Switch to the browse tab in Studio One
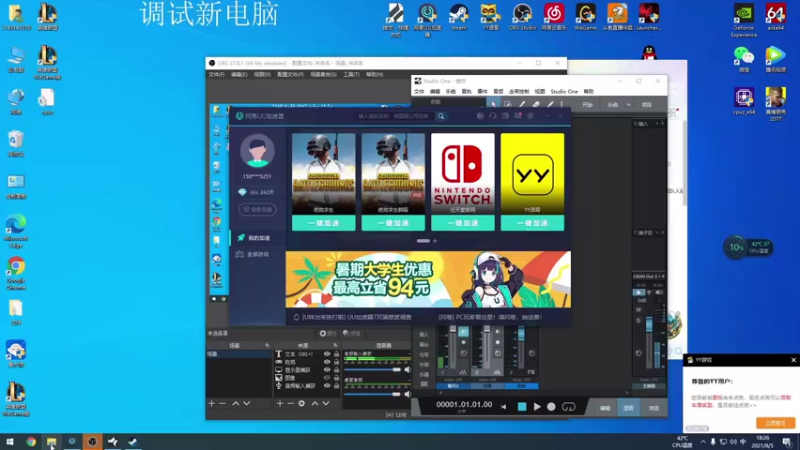Screen dimensions: 800x450 (654, 408)
